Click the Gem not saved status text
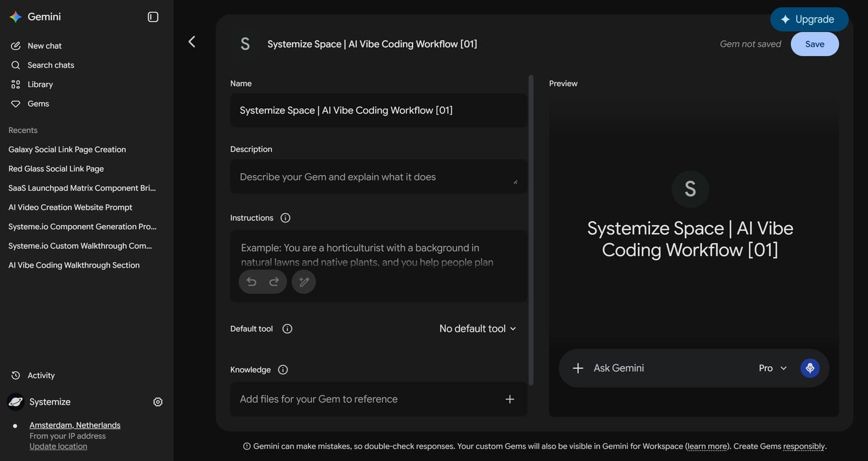Viewport: 868px width, 461px height. [x=751, y=44]
